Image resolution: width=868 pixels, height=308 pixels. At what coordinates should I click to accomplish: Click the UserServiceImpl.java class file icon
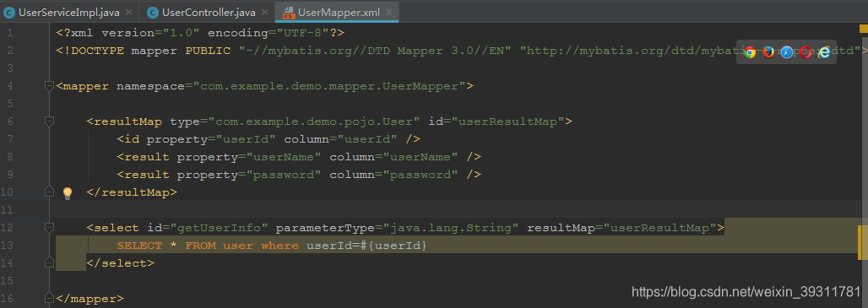9,12
